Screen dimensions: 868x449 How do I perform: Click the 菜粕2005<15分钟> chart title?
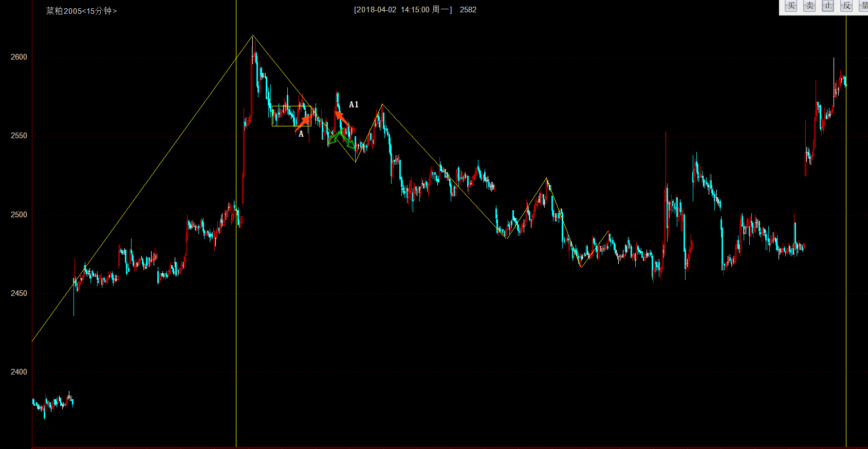point(81,11)
